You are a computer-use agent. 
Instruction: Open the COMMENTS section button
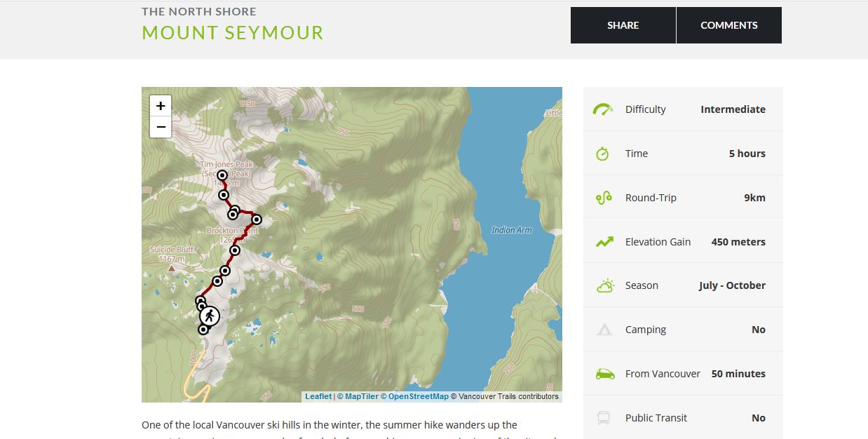pos(729,25)
